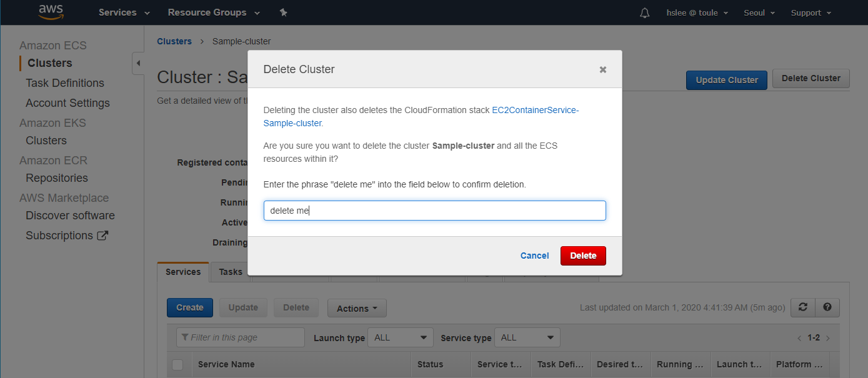Open Subscriptions external link

click(67, 236)
